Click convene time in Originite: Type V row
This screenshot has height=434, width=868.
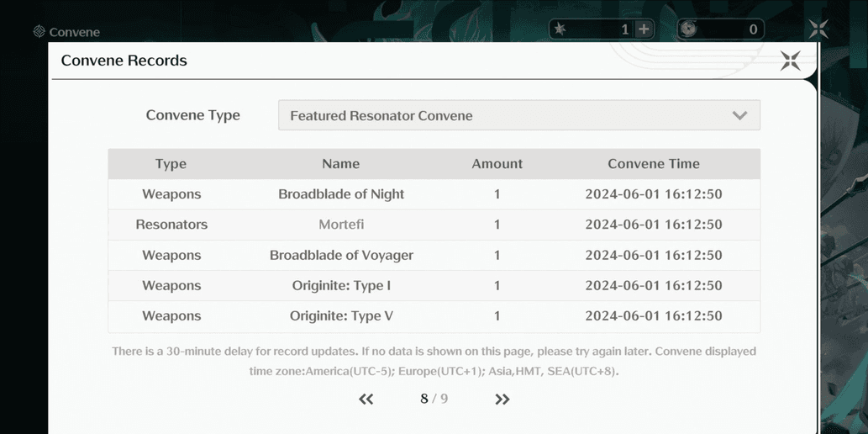(x=654, y=316)
